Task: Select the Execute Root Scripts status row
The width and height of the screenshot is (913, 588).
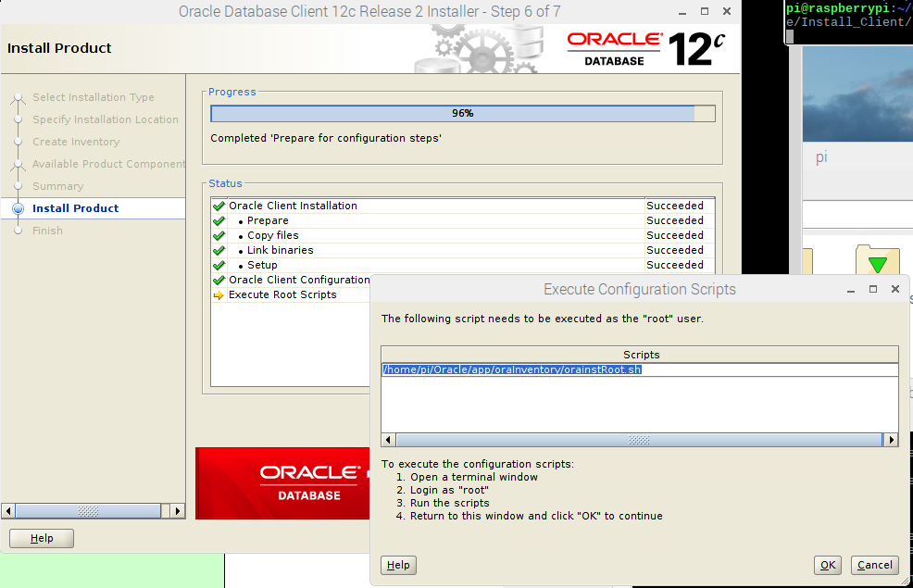Action: (291, 294)
